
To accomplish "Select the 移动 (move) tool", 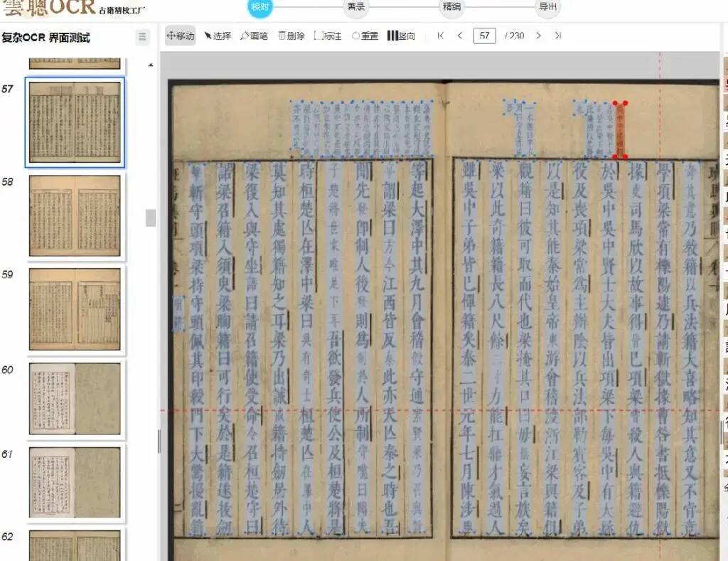I will coord(180,36).
